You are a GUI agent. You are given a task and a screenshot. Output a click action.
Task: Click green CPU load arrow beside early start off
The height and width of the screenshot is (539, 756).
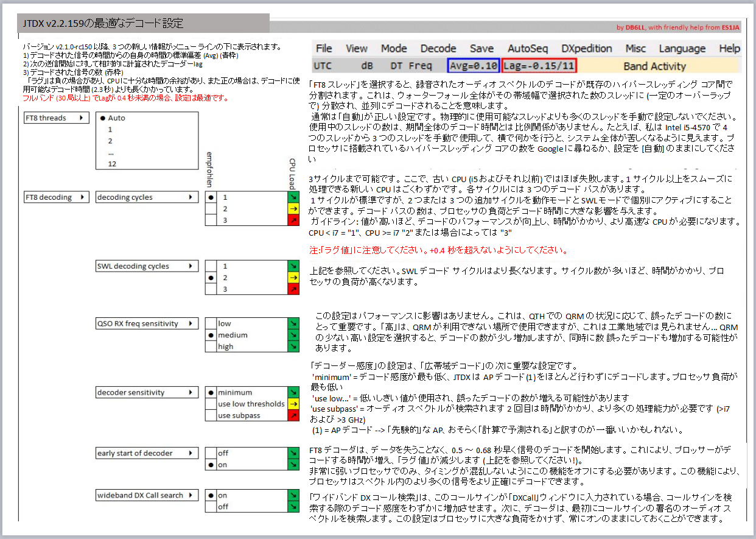pyautogui.click(x=293, y=453)
